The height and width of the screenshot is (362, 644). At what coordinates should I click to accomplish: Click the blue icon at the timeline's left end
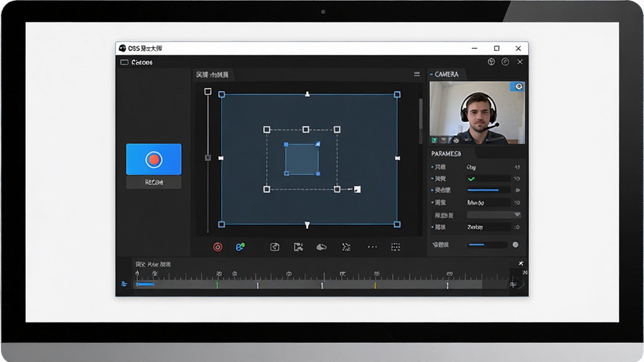pyautogui.click(x=124, y=283)
